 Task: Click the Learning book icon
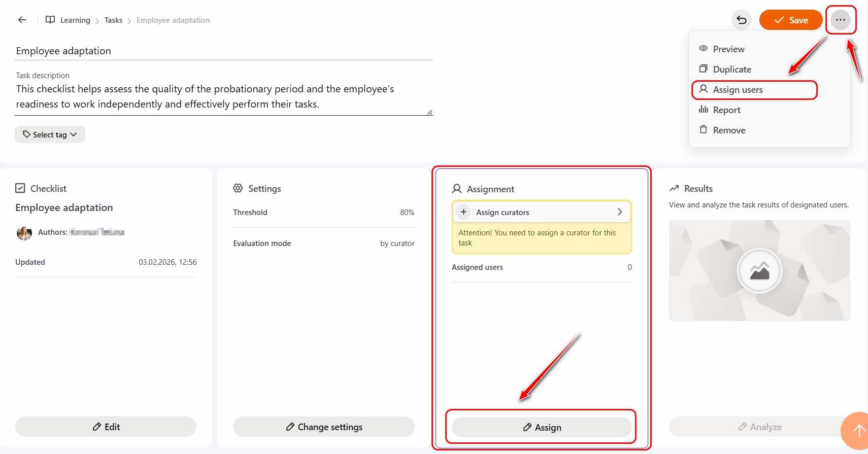coord(50,20)
